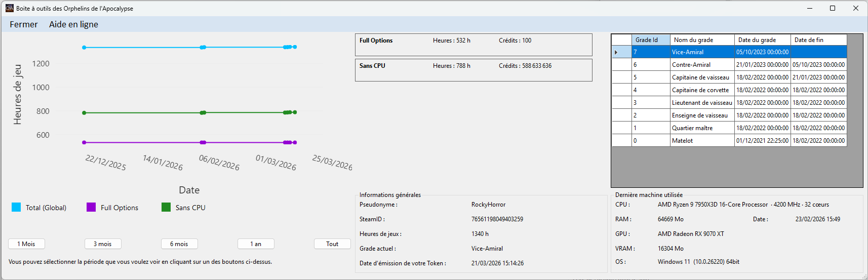Image resolution: width=868 pixels, height=280 pixels.
Task: Select the Contre-Amiral grade row
Action: click(x=701, y=65)
